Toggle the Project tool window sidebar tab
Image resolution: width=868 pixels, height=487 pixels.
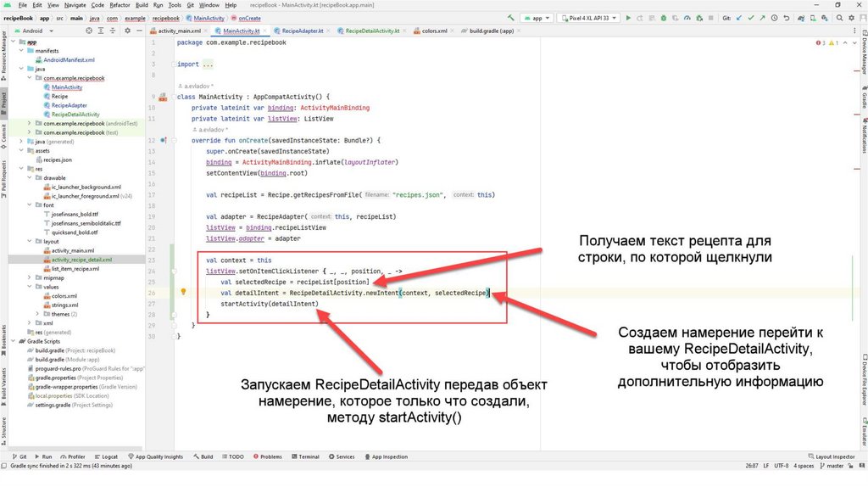4,100
